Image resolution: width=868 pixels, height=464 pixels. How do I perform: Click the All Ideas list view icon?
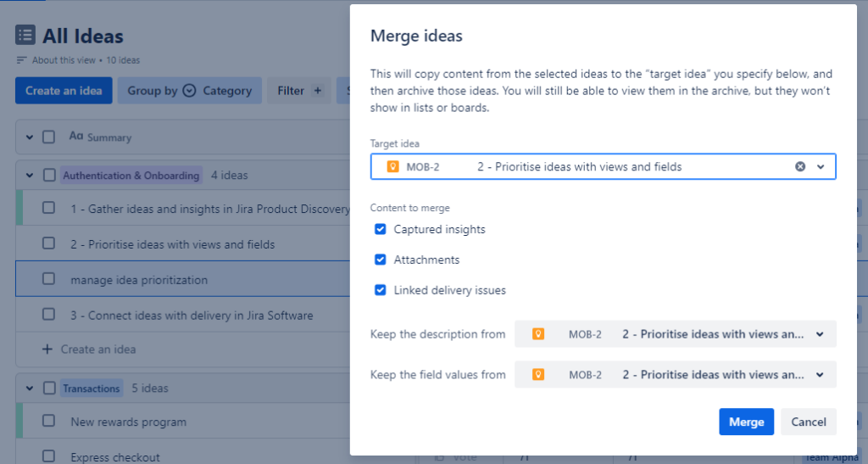25,35
